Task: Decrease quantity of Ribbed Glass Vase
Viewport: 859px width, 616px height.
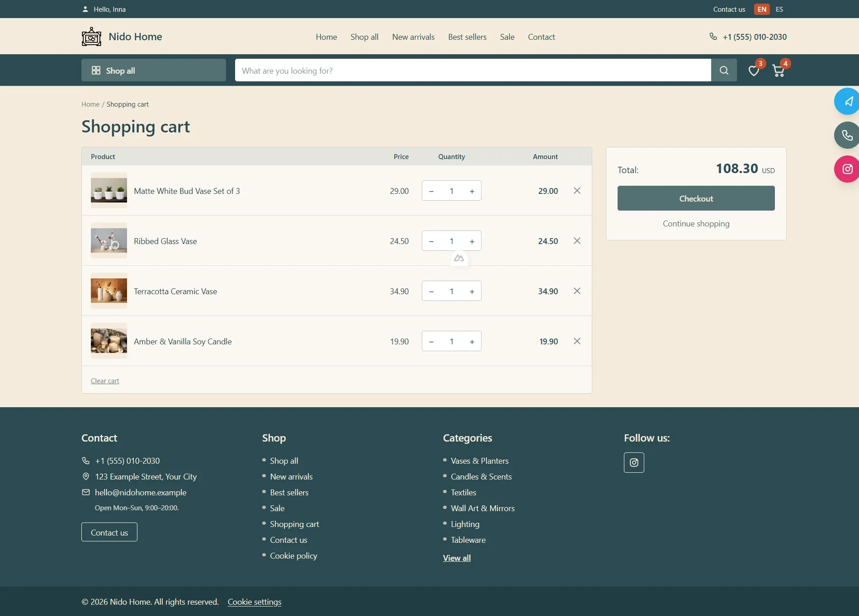Action: click(431, 241)
